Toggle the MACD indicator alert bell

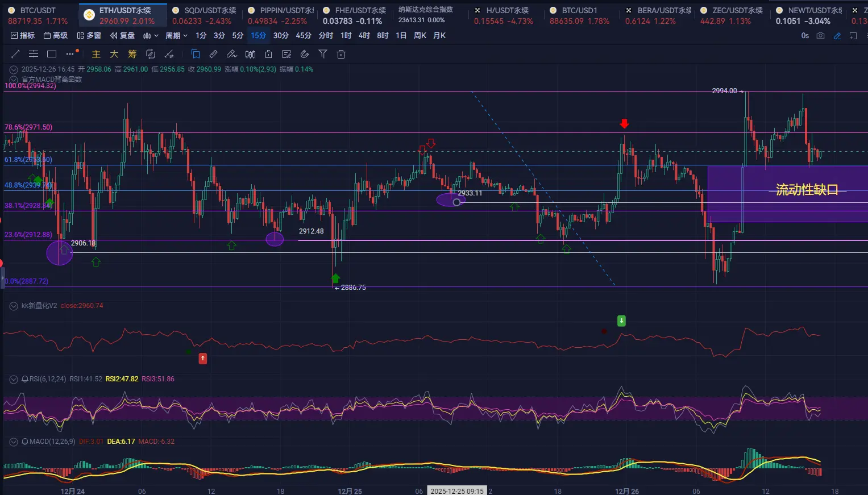coord(25,442)
